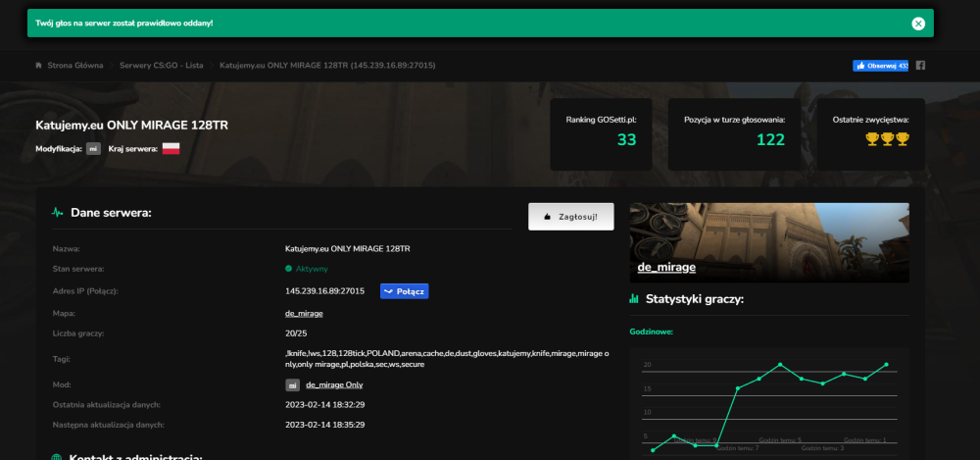Click the pulse icon beside Dane serwera
This screenshot has width=980, height=460.
tap(58, 213)
